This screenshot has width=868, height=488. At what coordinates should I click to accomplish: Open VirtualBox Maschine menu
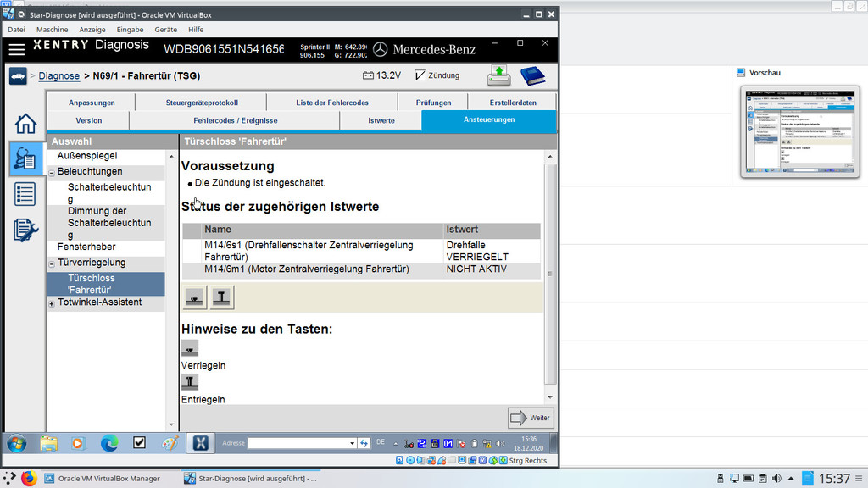[52, 30]
